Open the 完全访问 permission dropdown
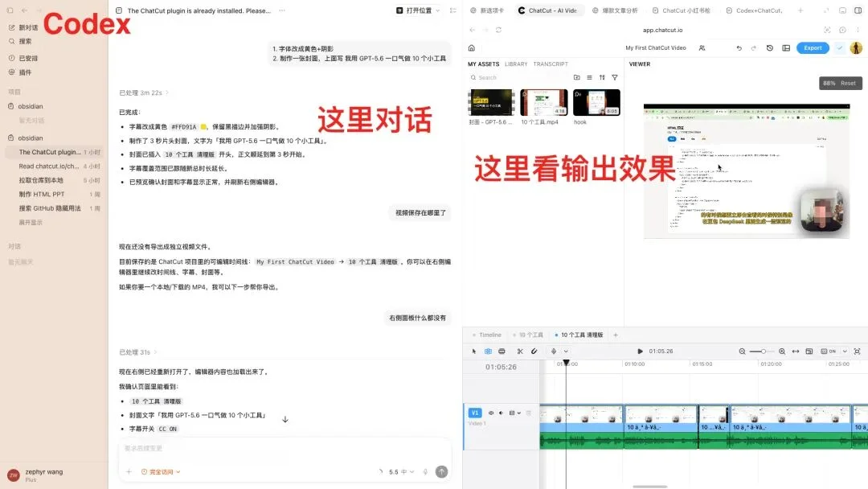868x489 pixels. point(161,472)
